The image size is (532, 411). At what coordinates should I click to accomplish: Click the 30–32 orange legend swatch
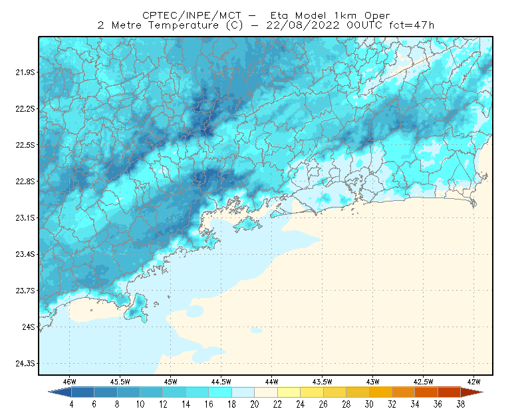(380, 392)
